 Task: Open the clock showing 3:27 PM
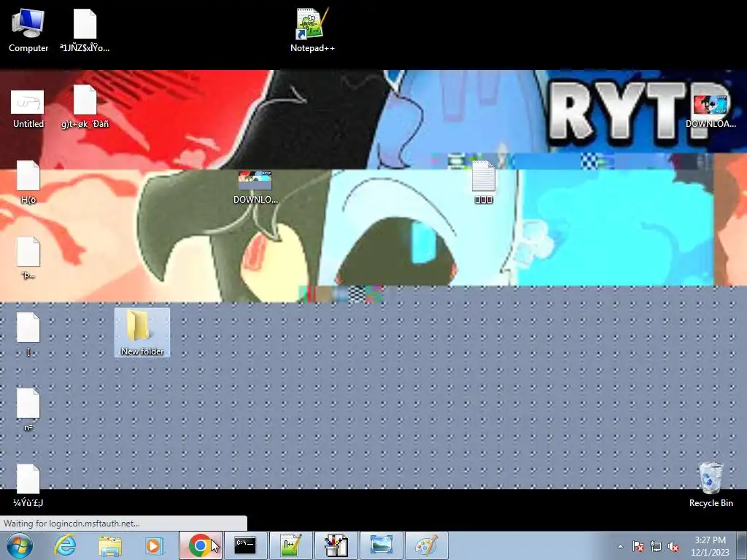coord(710,546)
